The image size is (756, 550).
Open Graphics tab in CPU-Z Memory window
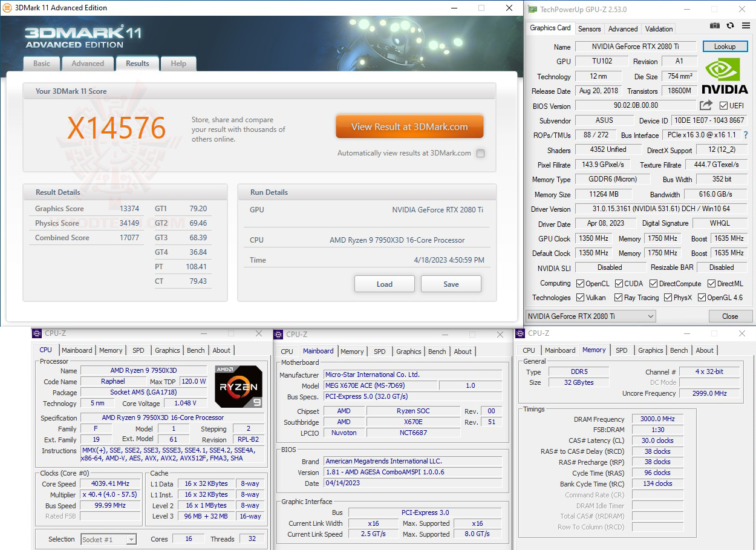point(651,350)
